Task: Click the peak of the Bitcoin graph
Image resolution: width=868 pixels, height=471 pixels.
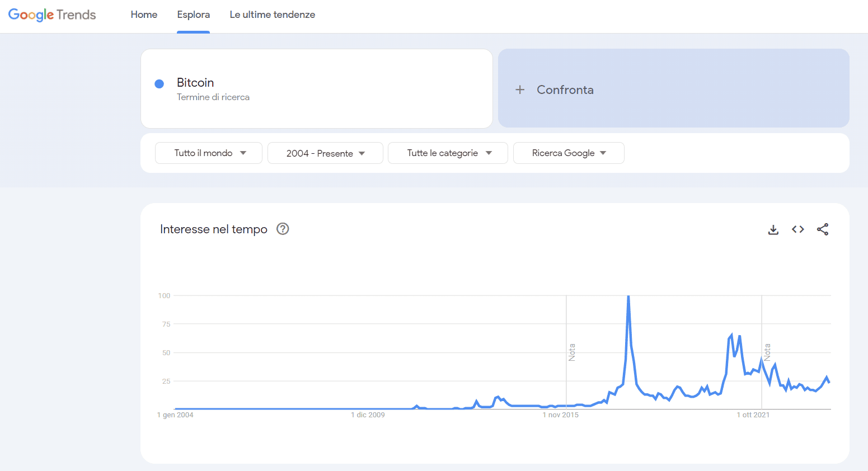Action: tap(628, 296)
